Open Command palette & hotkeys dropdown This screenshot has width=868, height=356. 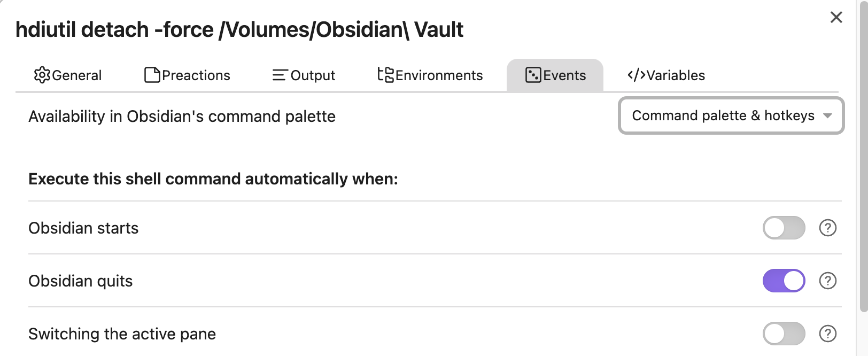point(723,116)
